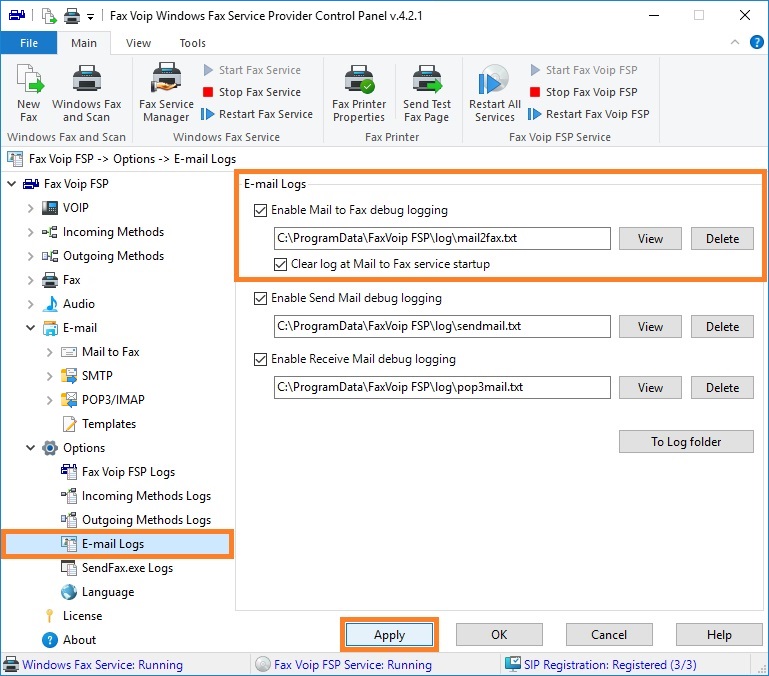Select Mail to Fax tree item
Screen dimensions: 769x676
coord(110,352)
